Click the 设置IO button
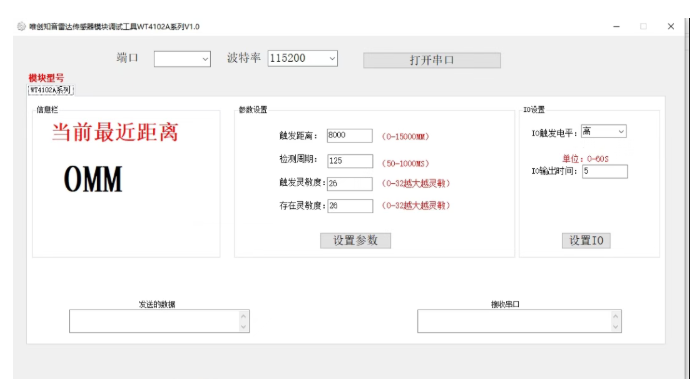 tap(586, 240)
